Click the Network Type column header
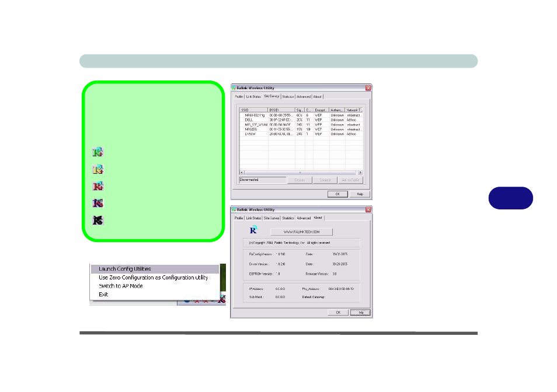 (x=354, y=110)
